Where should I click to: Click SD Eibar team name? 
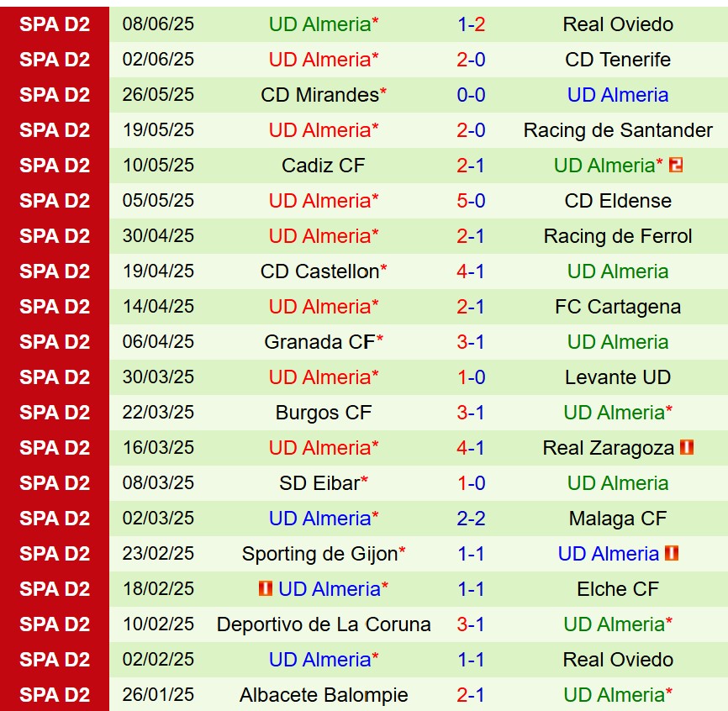point(319,483)
